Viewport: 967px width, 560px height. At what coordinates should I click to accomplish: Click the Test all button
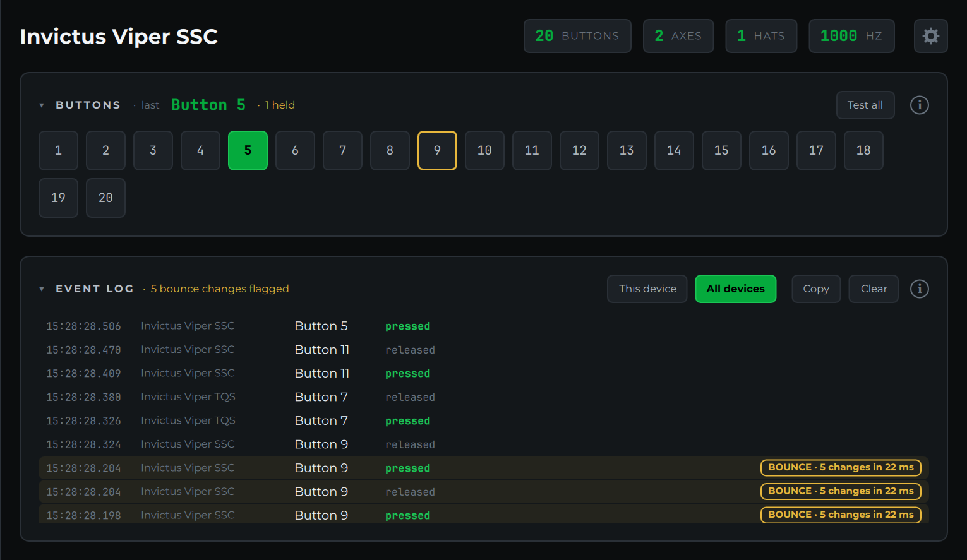coord(865,105)
